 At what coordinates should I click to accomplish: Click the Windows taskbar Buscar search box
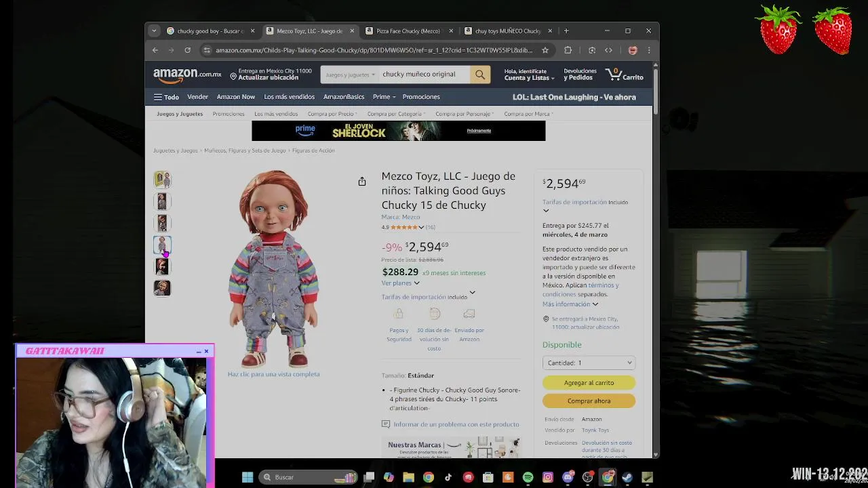[x=309, y=477]
